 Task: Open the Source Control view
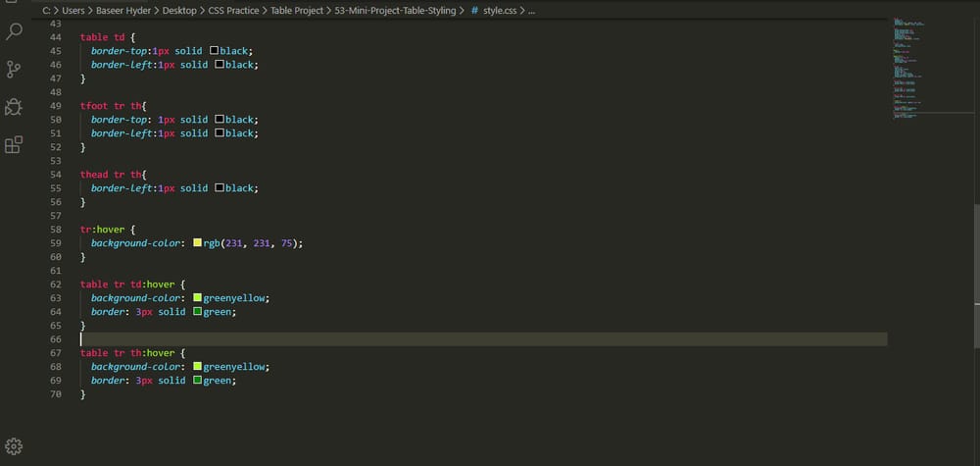click(14, 70)
